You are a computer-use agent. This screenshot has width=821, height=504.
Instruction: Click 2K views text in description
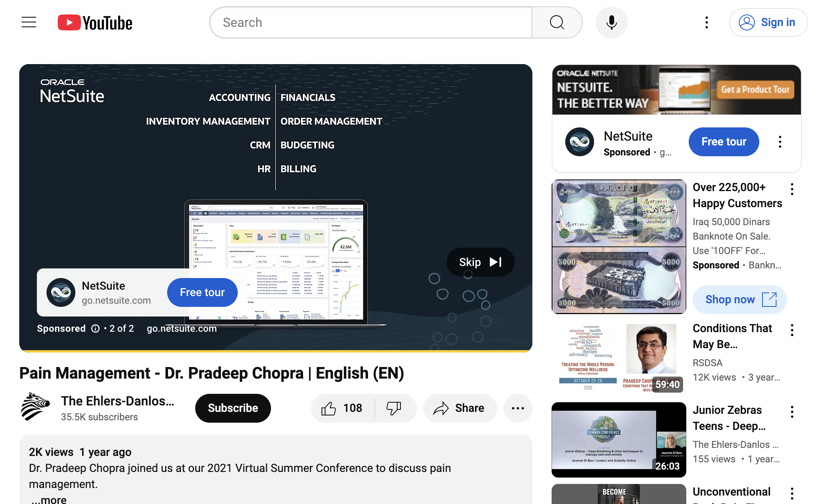tap(51, 452)
